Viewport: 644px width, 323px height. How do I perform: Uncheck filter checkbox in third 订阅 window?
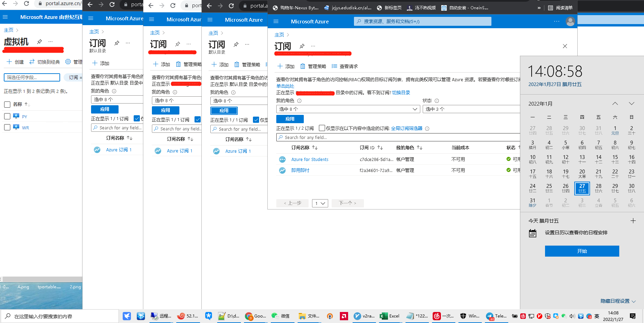point(198,119)
